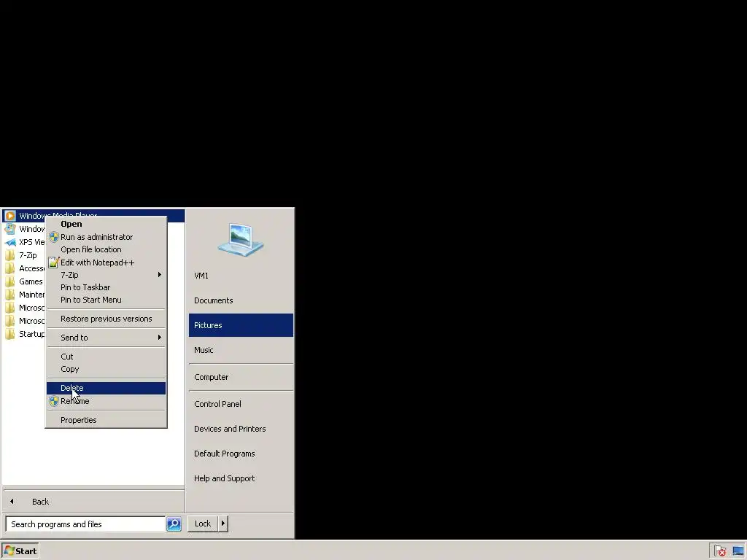Open Documents from Start menu
Screen dimensions: 747x560
coord(241,300)
